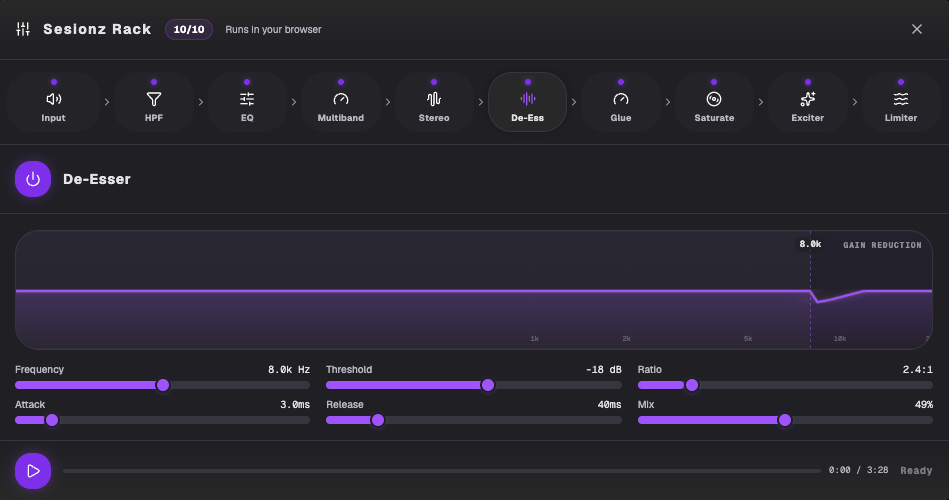Image resolution: width=949 pixels, height=500 pixels.
Task: Click the Sesionz Rack mixer icon
Action: 23,29
